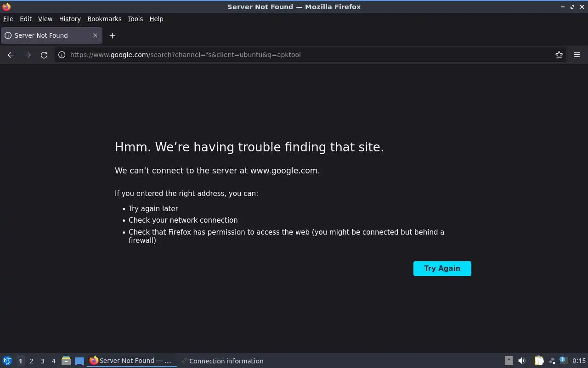Open the Tools menu
Screen dimensions: 588x368
[x=136, y=19]
